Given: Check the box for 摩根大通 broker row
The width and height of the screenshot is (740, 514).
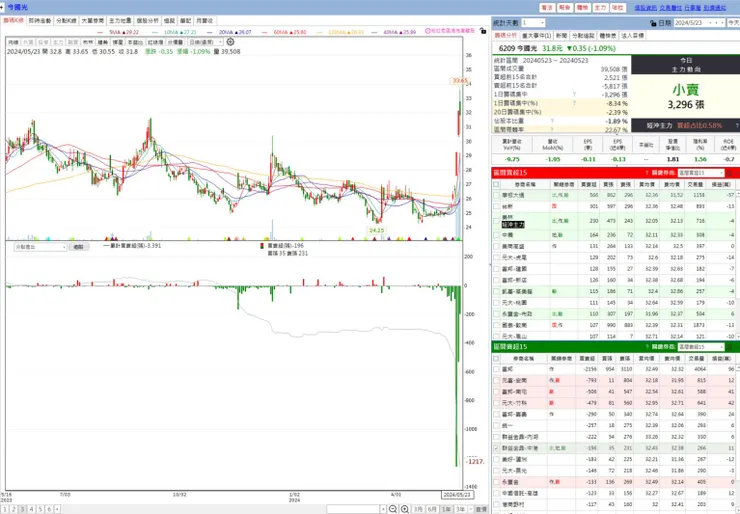Looking at the screenshot, I should (496, 195).
